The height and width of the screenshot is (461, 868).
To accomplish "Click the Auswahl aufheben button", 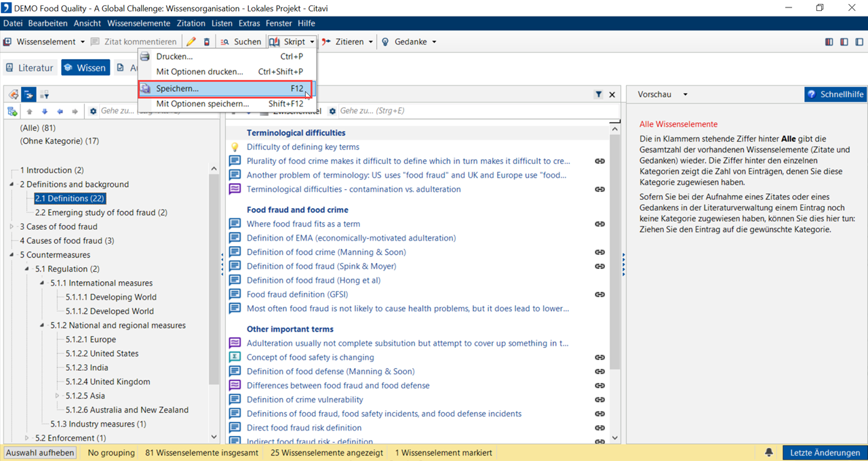I will point(39,453).
